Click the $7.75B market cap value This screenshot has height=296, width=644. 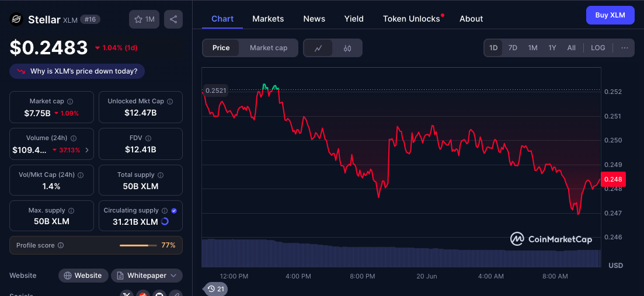click(37, 113)
